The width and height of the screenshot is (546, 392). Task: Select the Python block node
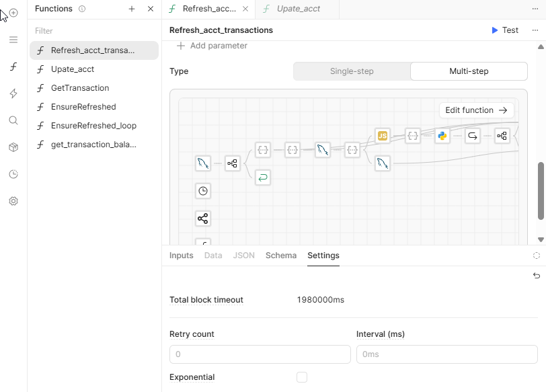tap(442, 136)
